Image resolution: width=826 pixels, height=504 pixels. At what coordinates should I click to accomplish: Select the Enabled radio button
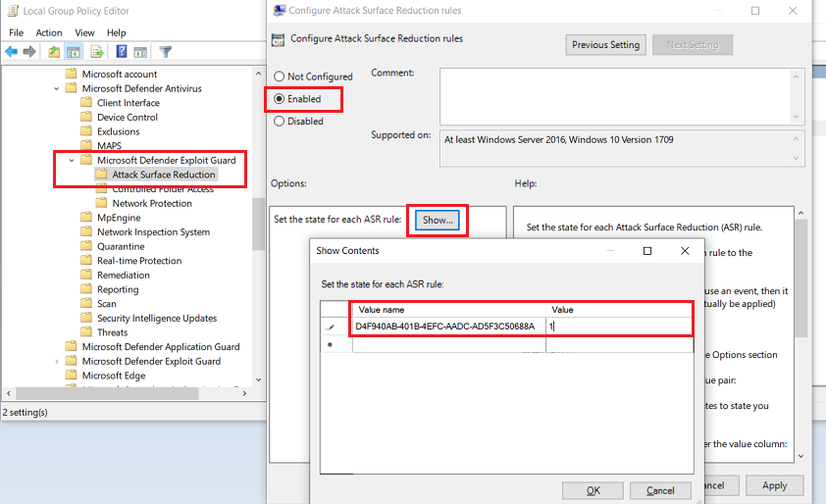tap(280, 99)
